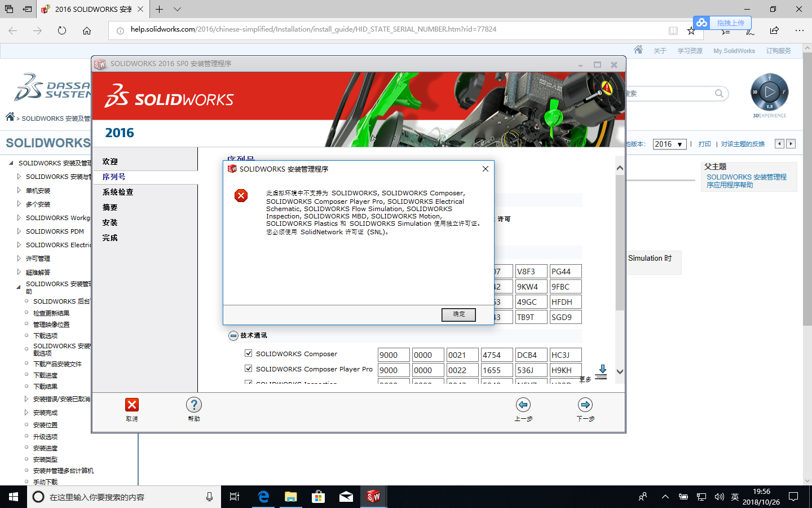Select the 系统检查 step in installer sidebar
This screenshot has height=508, width=812.
coord(118,192)
